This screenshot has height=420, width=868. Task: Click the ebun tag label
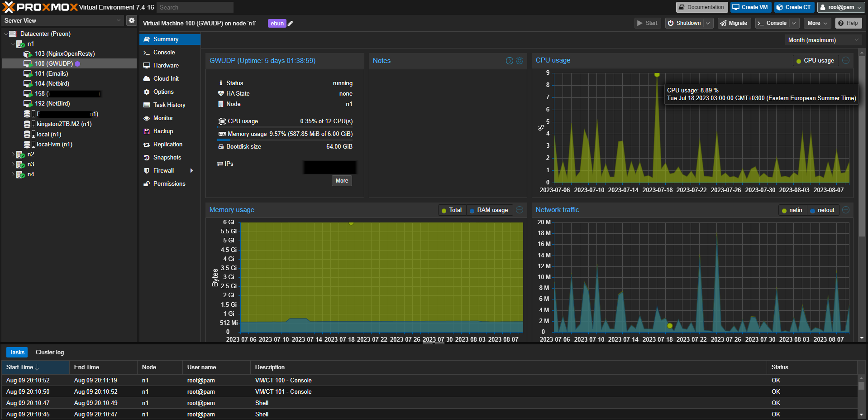click(277, 24)
